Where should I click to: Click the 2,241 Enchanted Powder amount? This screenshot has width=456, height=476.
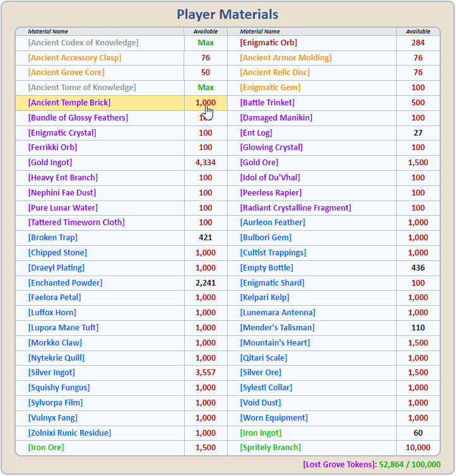pyautogui.click(x=206, y=284)
